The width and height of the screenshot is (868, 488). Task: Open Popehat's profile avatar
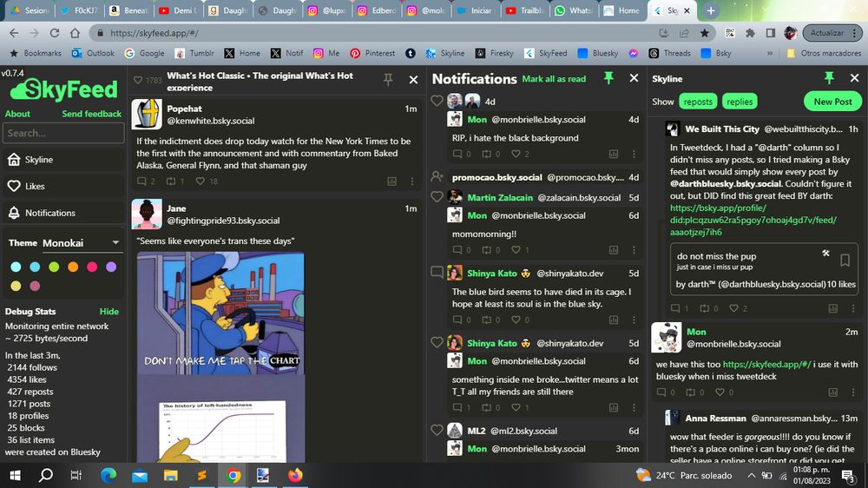pyautogui.click(x=147, y=114)
